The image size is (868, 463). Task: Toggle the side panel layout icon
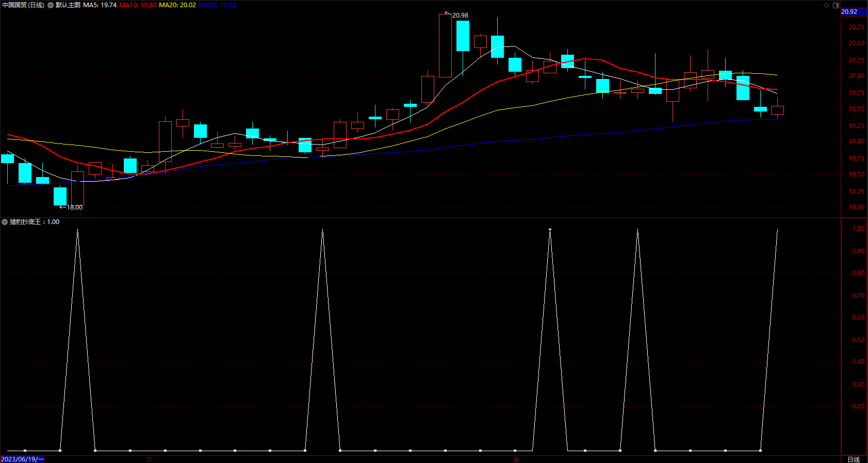point(836,5)
